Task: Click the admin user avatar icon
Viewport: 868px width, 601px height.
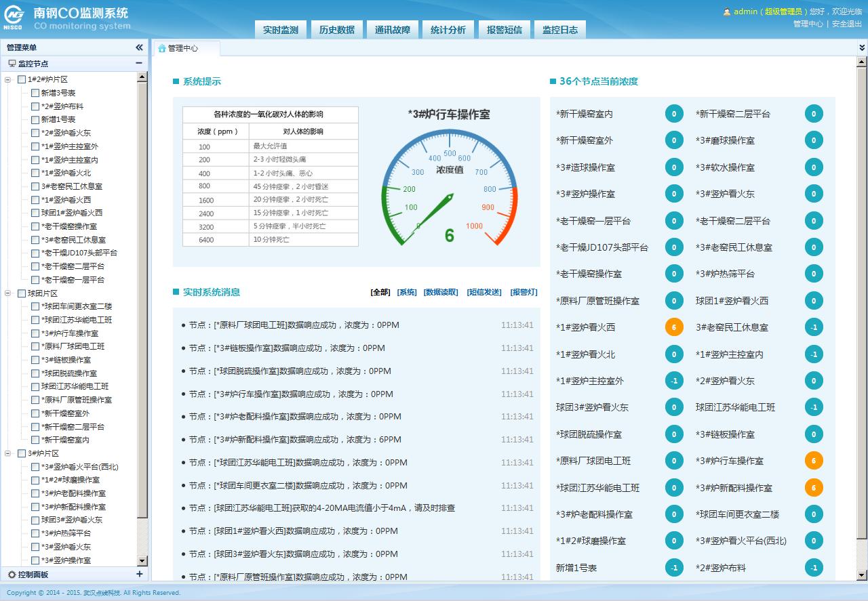Action: coord(727,12)
